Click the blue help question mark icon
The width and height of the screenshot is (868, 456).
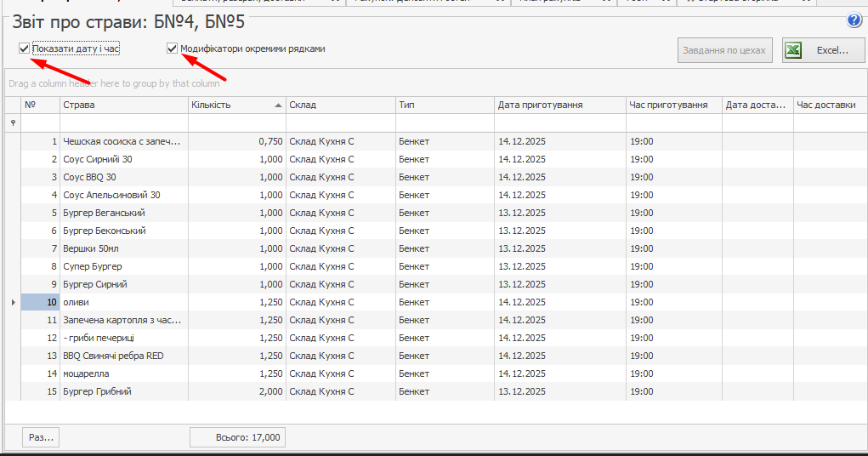pyautogui.click(x=854, y=21)
